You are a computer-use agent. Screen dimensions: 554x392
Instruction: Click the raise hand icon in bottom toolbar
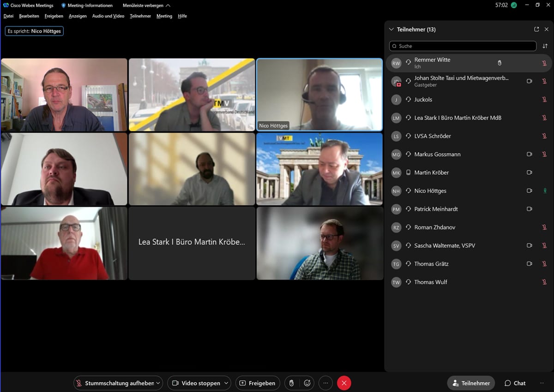click(291, 383)
